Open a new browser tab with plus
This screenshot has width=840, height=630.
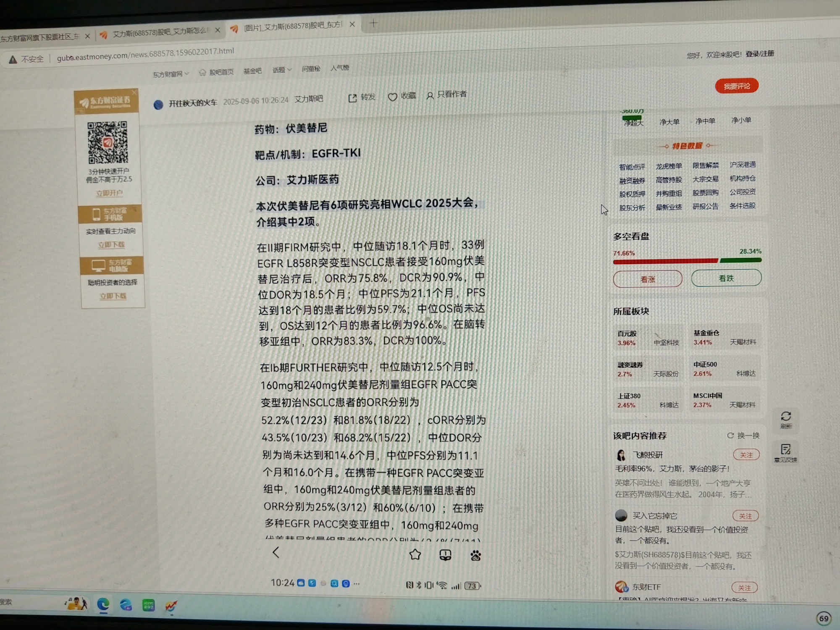click(373, 24)
